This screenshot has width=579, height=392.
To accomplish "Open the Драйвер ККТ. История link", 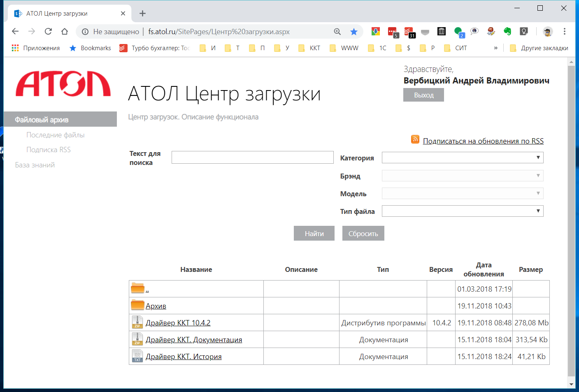I will [184, 357].
